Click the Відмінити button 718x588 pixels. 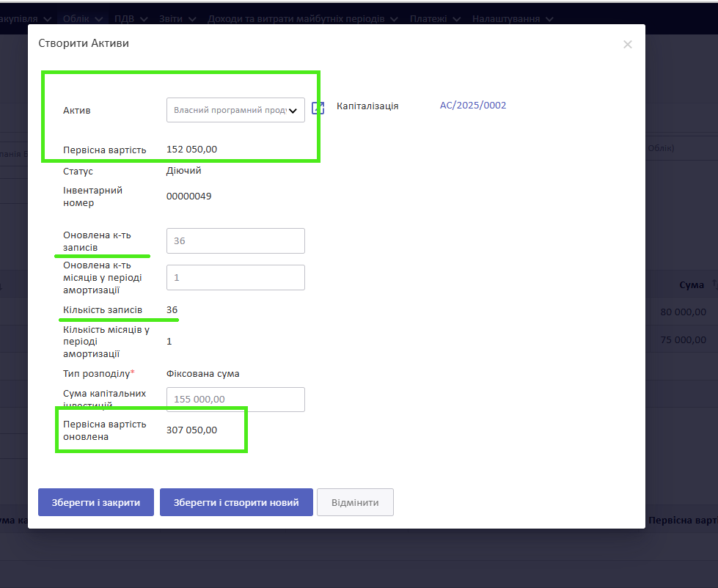click(355, 502)
